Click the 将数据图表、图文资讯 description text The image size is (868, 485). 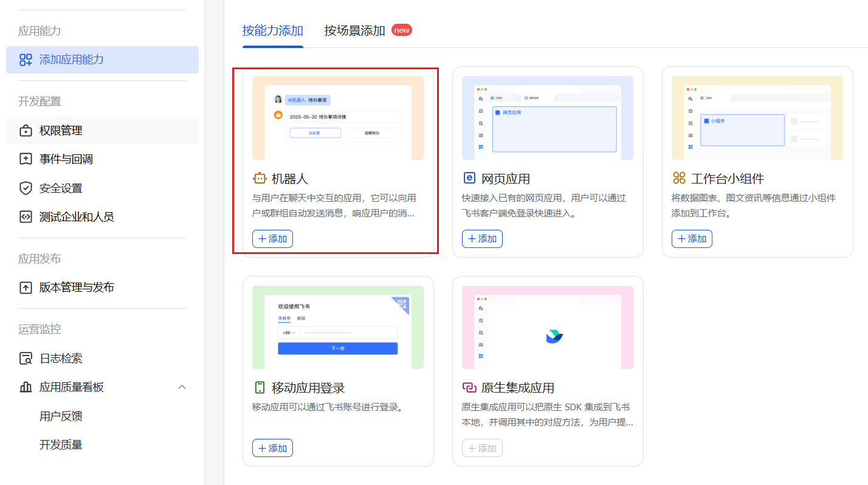(x=754, y=205)
